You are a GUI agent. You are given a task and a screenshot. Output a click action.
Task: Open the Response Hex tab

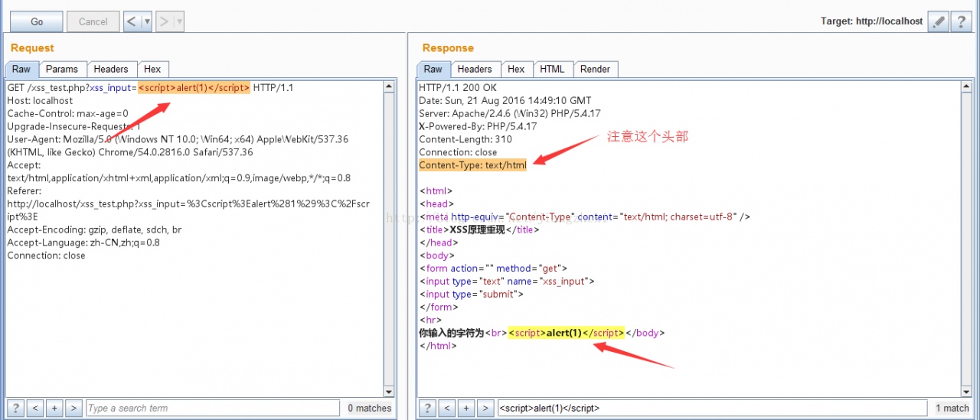(x=516, y=69)
